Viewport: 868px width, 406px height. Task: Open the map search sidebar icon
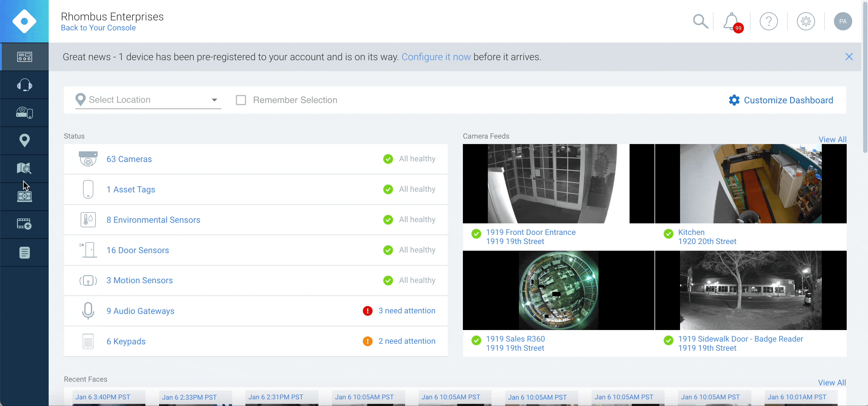pos(25,168)
